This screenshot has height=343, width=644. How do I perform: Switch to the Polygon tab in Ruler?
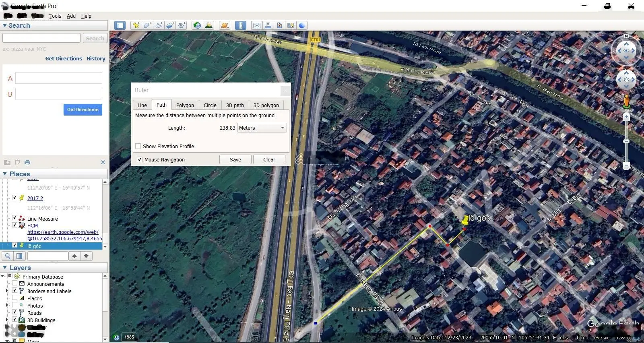click(x=185, y=105)
